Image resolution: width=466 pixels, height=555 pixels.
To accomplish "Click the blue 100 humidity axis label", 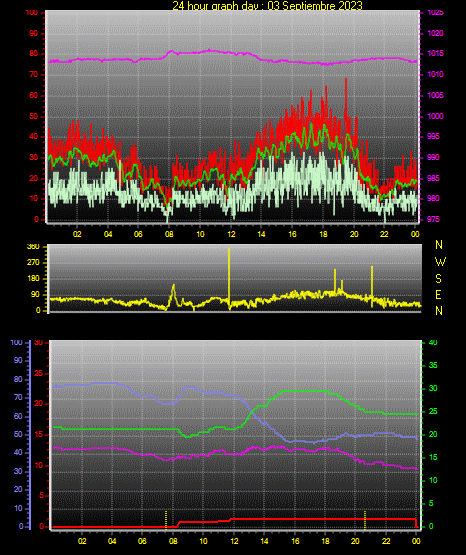I will click(17, 343).
